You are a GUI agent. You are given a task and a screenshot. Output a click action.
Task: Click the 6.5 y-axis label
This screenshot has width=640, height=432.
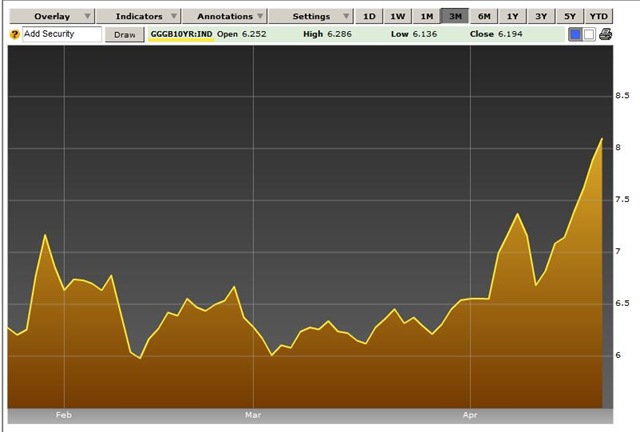(622, 303)
